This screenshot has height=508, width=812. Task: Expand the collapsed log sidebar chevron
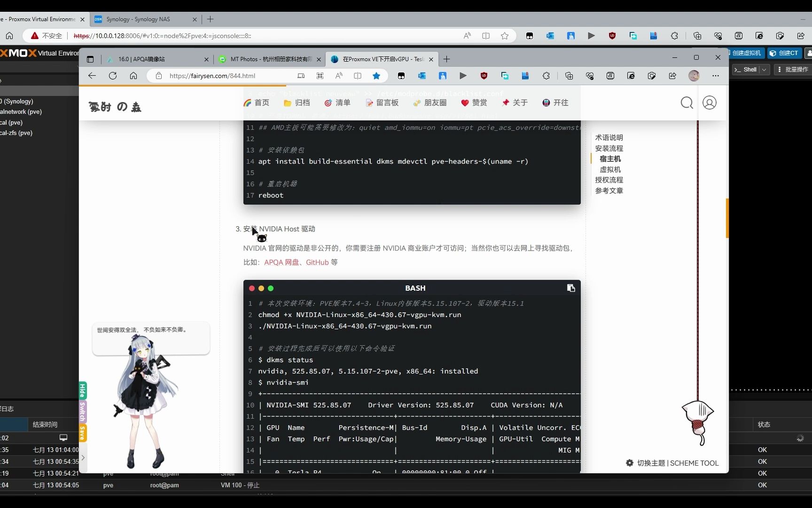pyautogui.click(x=83, y=458)
